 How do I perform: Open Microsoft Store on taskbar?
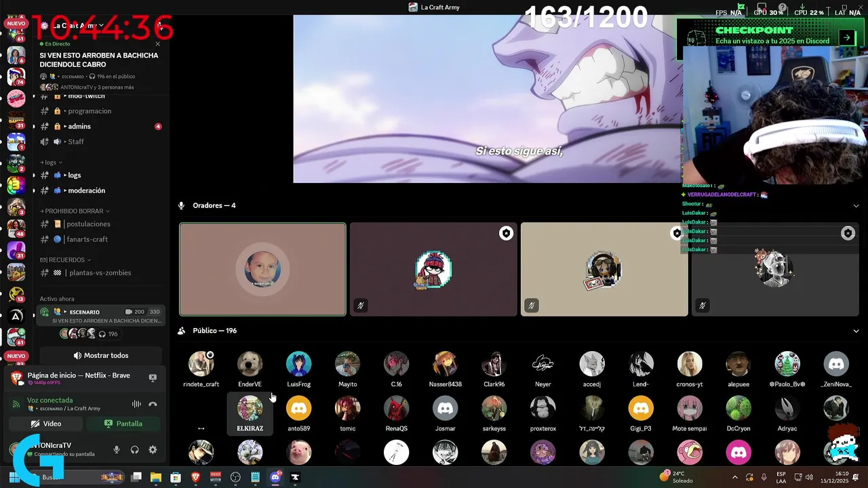coord(176,477)
